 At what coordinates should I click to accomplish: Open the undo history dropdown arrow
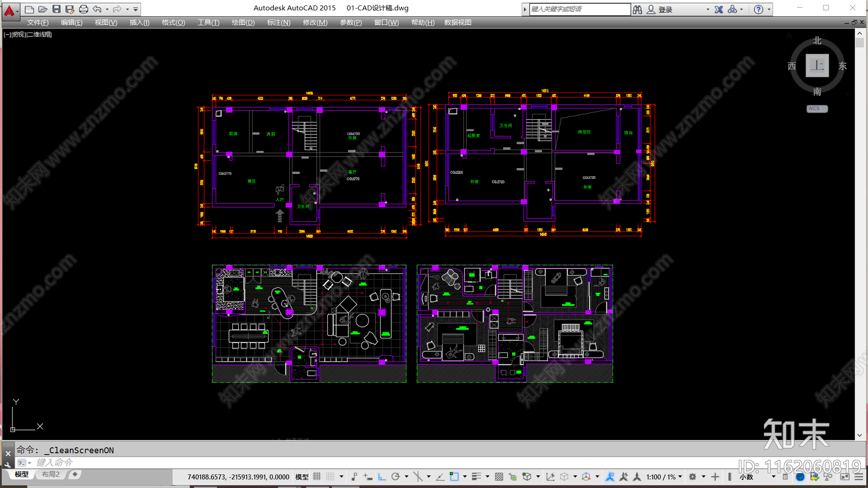pyautogui.click(x=107, y=9)
